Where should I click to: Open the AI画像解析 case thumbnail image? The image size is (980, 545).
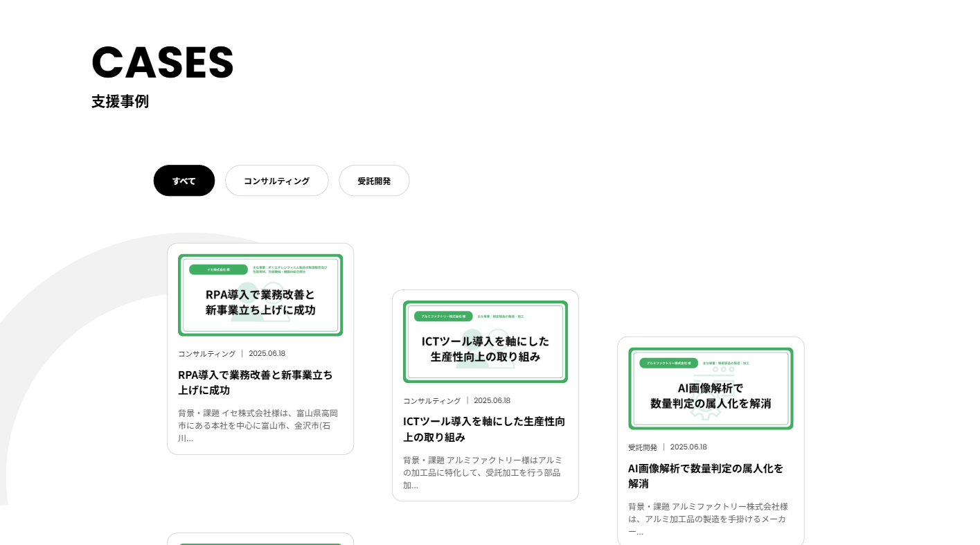(x=711, y=388)
